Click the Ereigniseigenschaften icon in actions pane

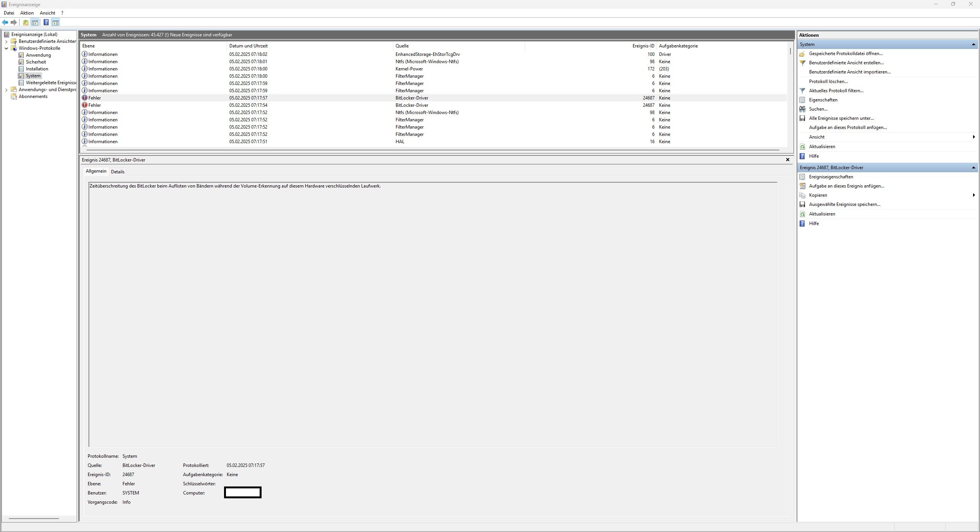(x=802, y=177)
